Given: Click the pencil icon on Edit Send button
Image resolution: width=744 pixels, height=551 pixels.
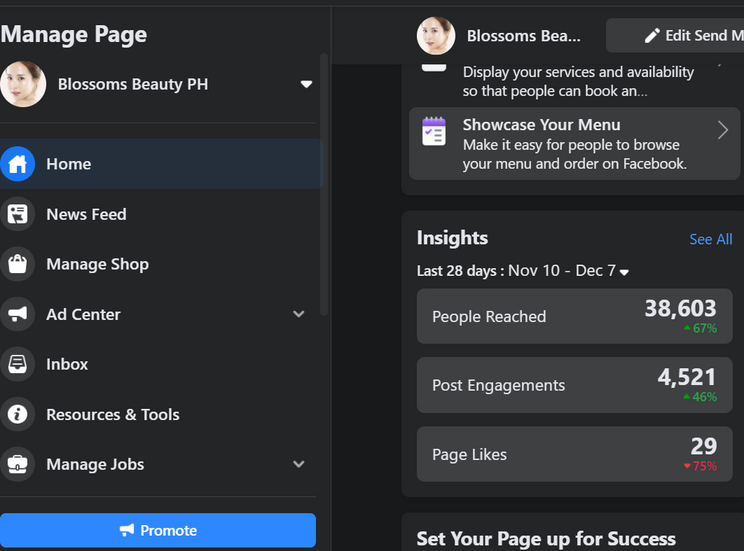Looking at the screenshot, I should pyautogui.click(x=652, y=36).
